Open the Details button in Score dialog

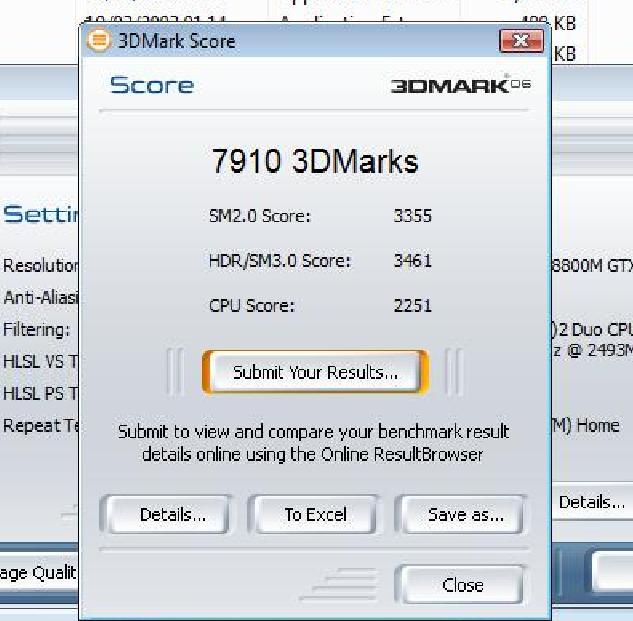(x=165, y=514)
